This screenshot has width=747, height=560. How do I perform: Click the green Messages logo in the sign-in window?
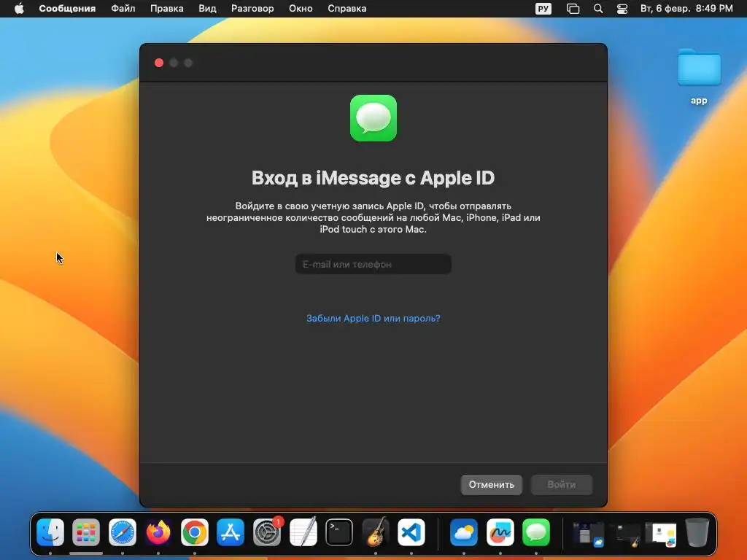(373, 117)
